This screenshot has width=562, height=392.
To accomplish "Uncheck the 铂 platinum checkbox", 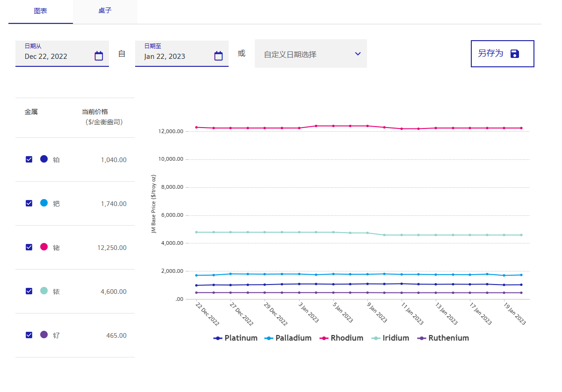I will click(29, 159).
